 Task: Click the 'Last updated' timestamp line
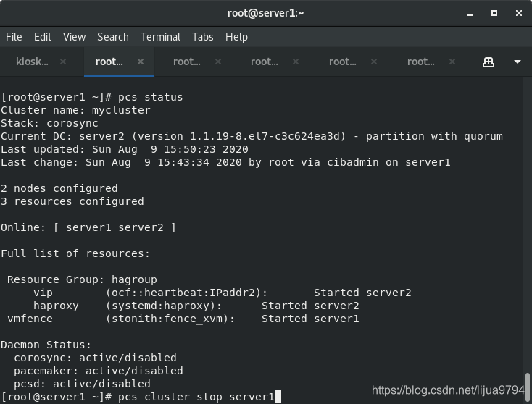click(x=125, y=149)
